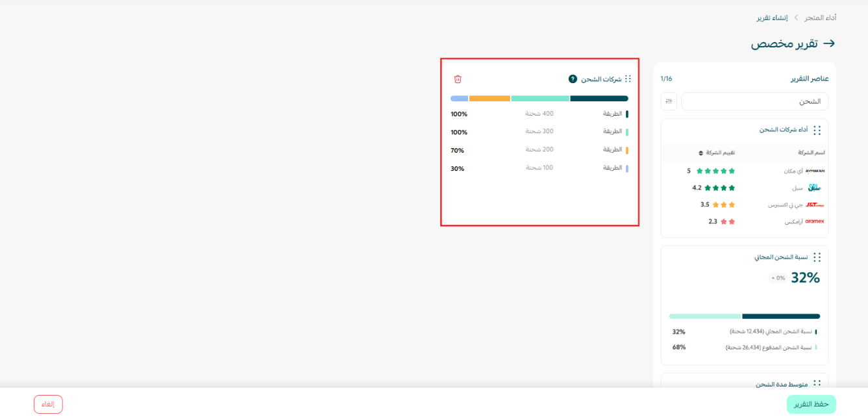
Task: Focus the الشحن search input field
Action: (x=754, y=101)
